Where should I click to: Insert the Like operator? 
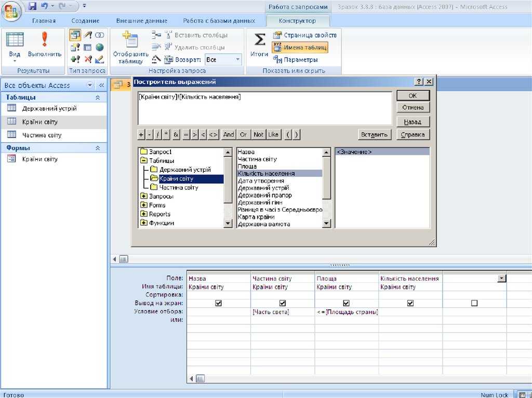273,134
